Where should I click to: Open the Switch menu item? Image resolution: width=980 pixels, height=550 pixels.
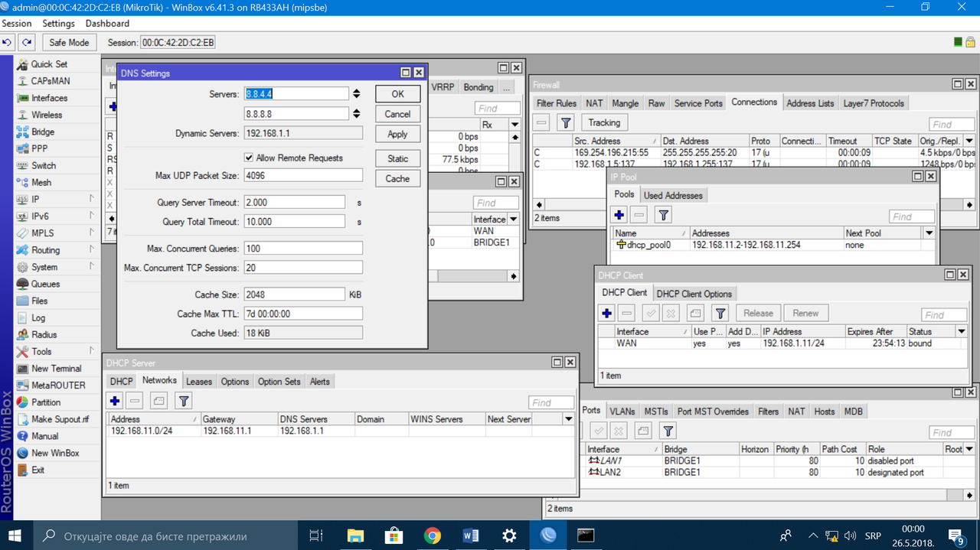(x=44, y=165)
